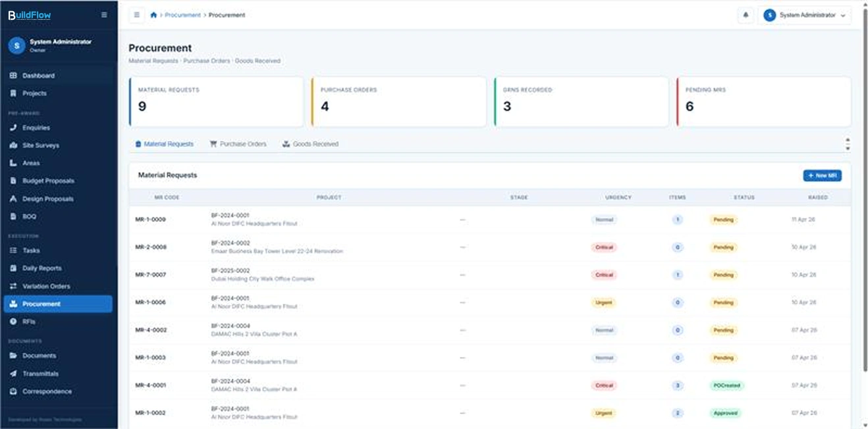Click the page vertical scrollbar
Viewport: 868px width, 429px height.
(864, 198)
